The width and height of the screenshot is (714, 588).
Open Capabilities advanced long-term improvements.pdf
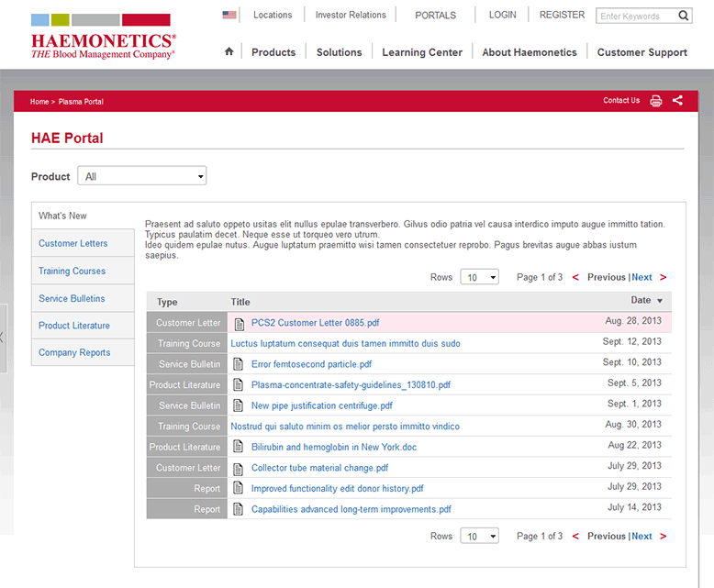[351, 509]
